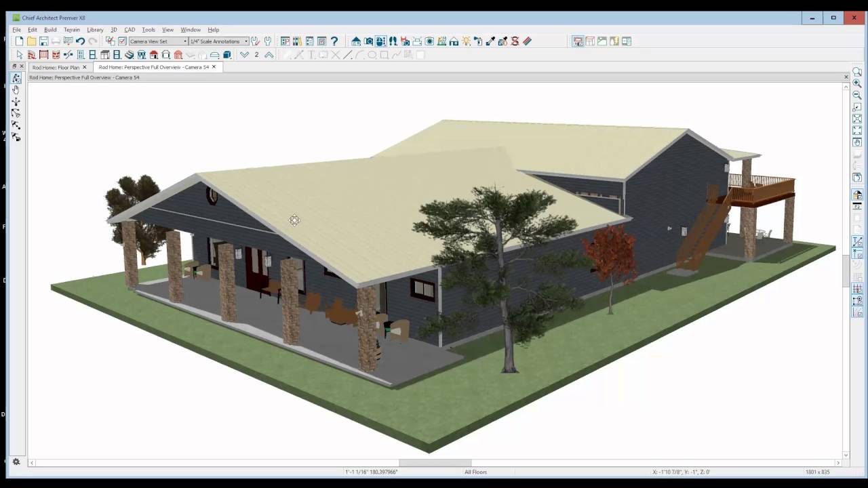Open the CAD menu
This screenshot has height=488, width=868.
(130, 30)
